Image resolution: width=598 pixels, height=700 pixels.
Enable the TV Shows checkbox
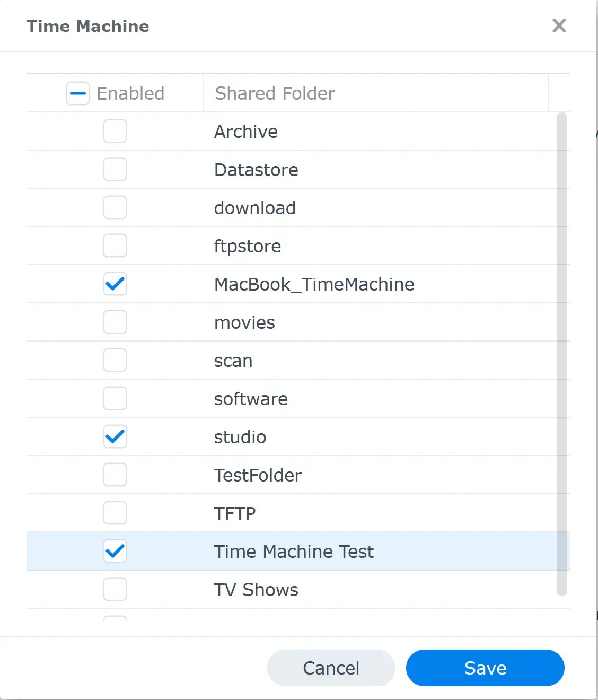click(x=115, y=589)
